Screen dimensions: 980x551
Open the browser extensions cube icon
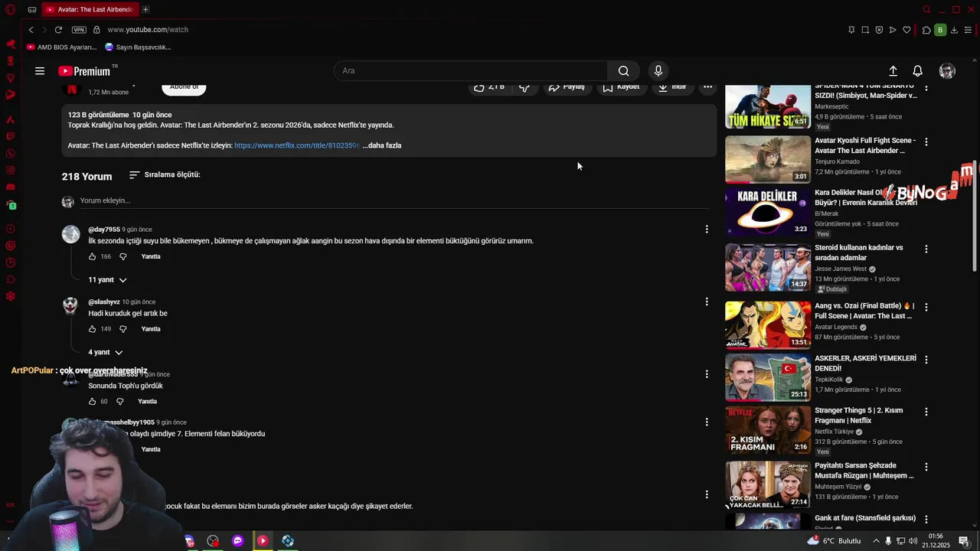pyautogui.click(x=926, y=30)
